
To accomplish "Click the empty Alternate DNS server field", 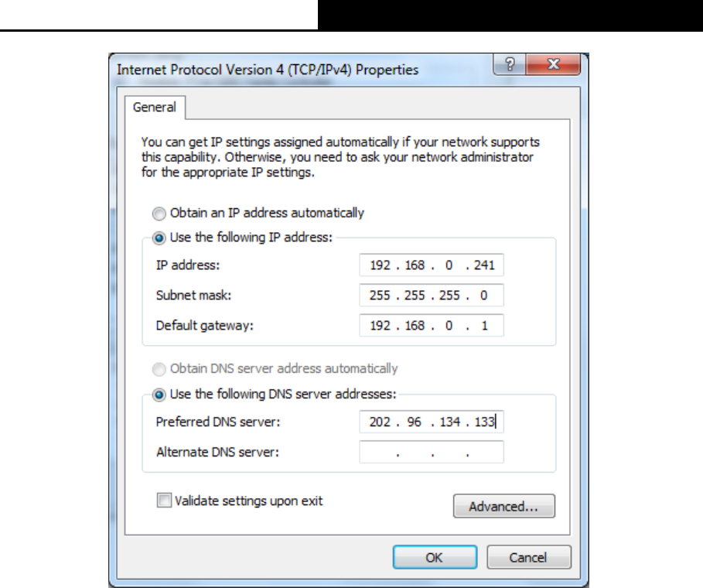I will pos(432,452).
